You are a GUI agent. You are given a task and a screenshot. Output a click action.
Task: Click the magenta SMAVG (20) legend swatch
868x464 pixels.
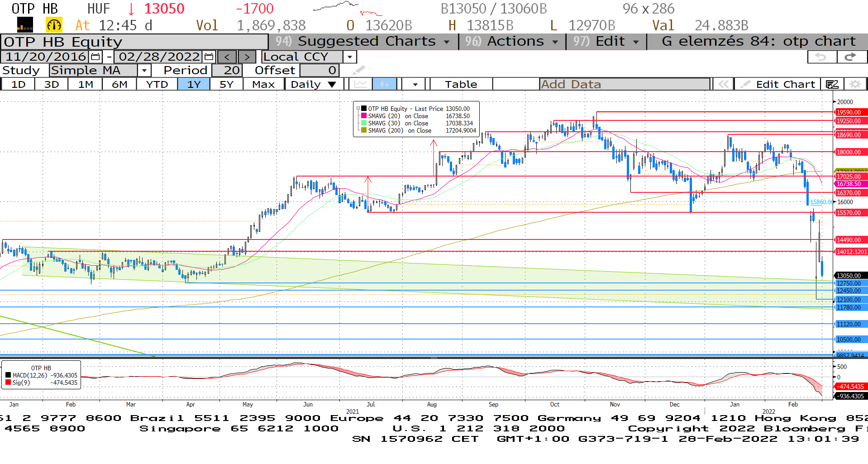[x=364, y=116]
